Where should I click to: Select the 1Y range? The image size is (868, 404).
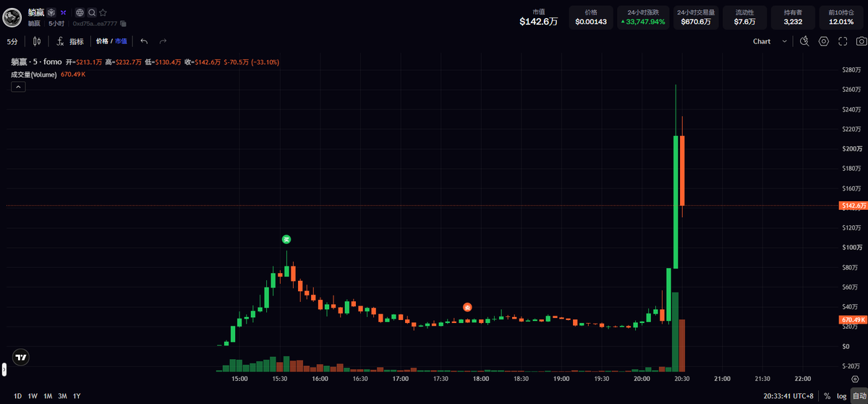pos(77,396)
